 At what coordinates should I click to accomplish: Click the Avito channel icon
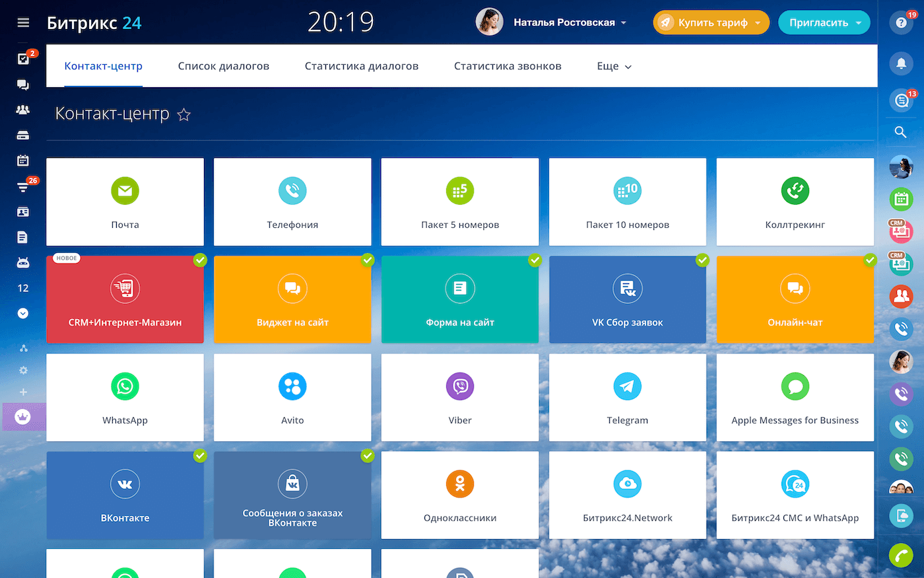292,386
